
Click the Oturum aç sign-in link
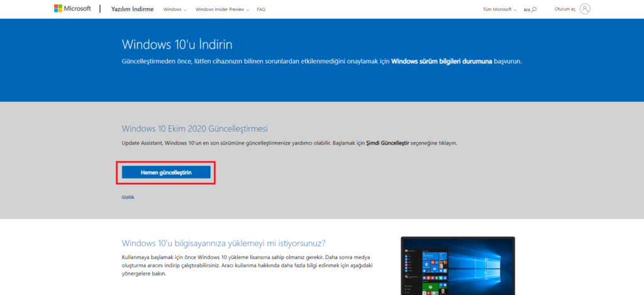coord(565,9)
